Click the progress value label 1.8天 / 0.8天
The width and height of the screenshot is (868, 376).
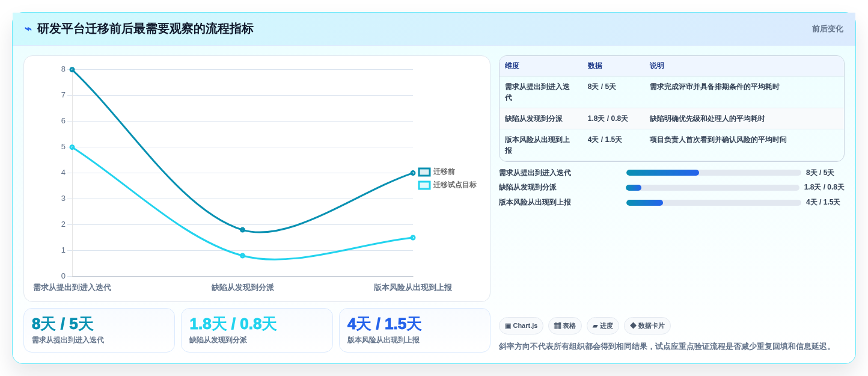[824, 188]
